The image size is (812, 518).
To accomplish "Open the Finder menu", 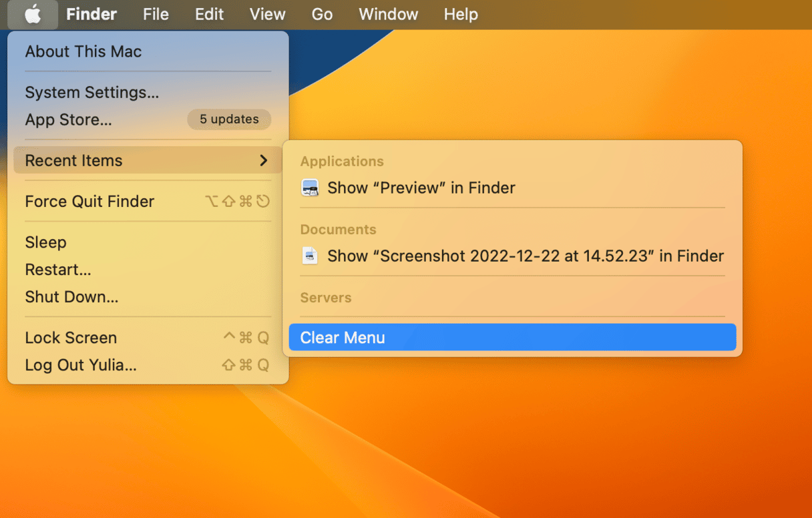I will tap(91, 14).
